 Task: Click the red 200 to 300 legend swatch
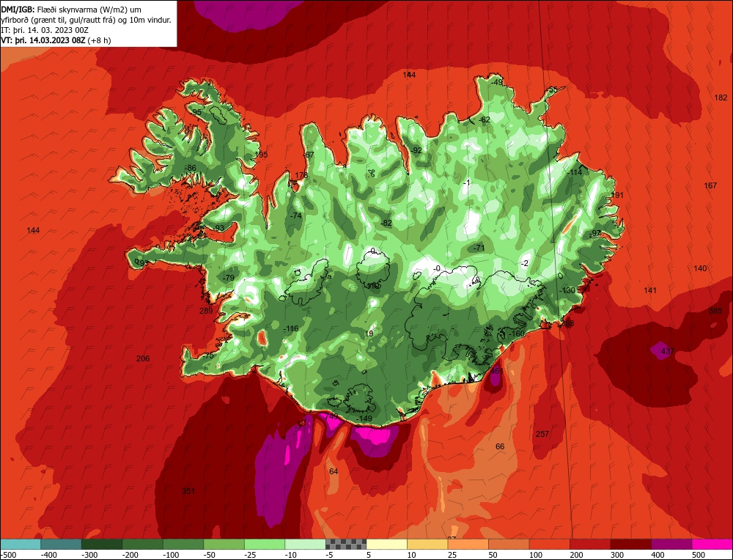pyautogui.click(x=590, y=544)
